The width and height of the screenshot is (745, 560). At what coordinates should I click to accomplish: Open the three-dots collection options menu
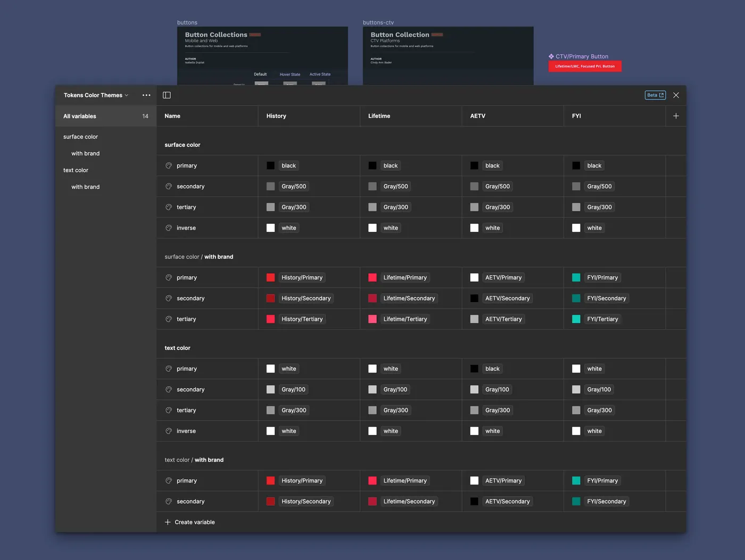[x=146, y=95]
